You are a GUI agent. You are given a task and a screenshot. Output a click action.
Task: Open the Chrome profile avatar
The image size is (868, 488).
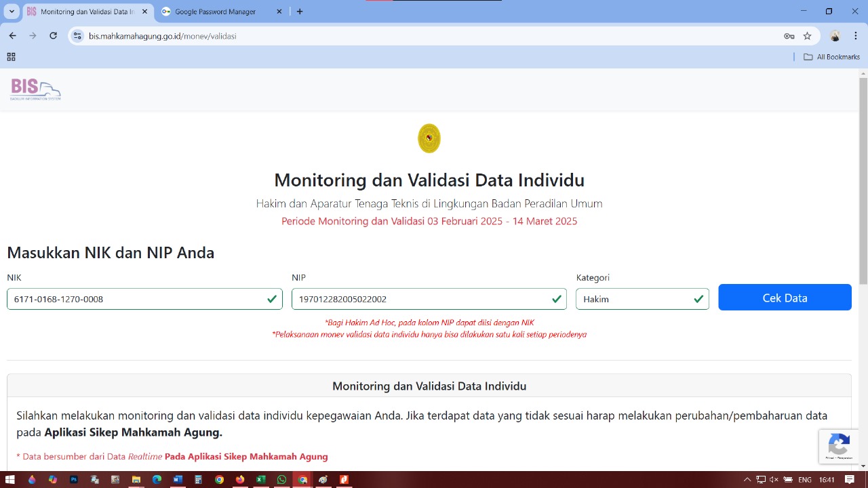835,36
